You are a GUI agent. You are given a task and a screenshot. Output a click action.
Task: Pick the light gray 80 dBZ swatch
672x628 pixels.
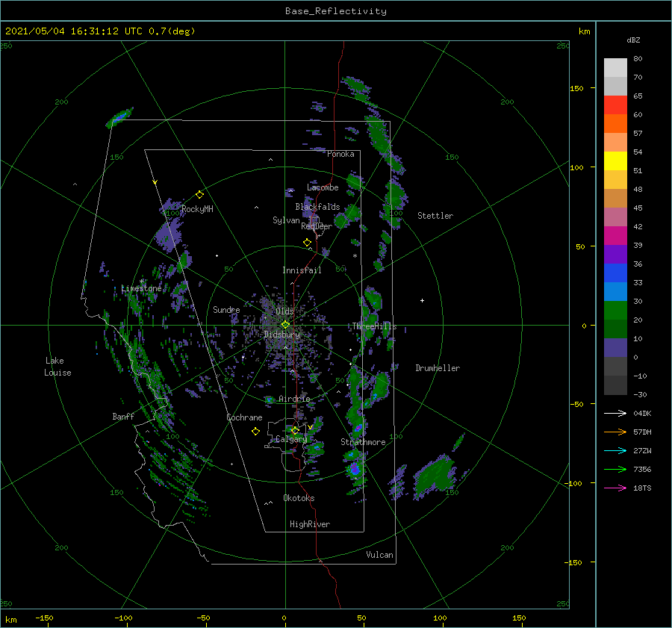(x=615, y=68)
